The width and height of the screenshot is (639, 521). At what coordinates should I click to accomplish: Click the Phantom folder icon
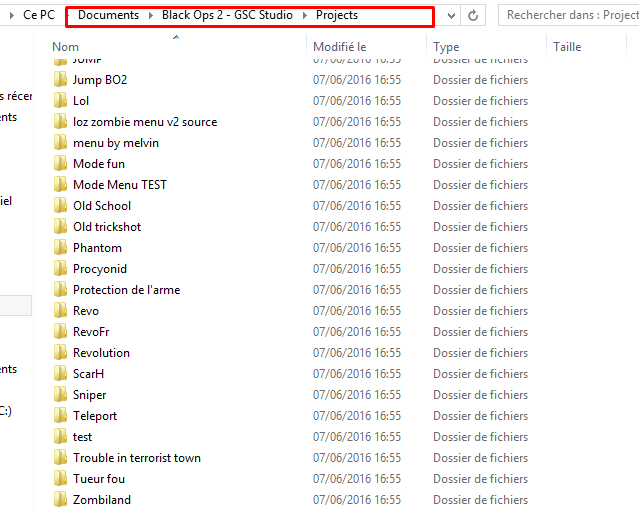coord(60,247)
